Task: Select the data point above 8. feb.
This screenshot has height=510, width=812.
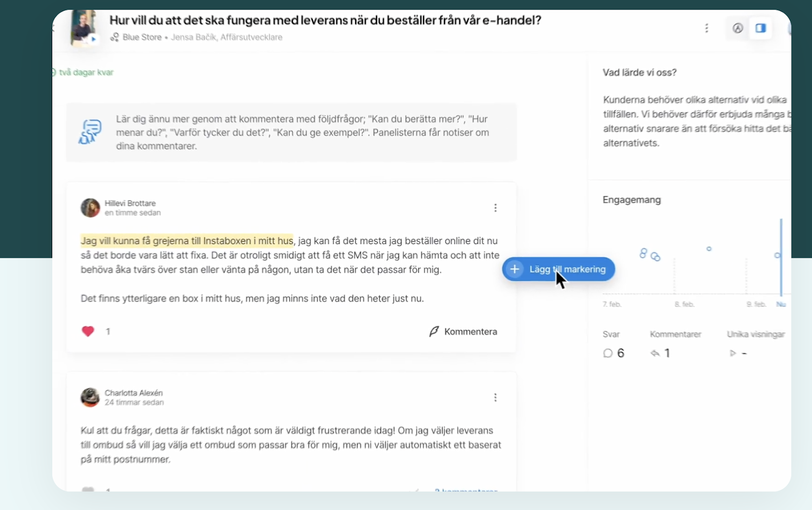Action: tap(709, 249)
